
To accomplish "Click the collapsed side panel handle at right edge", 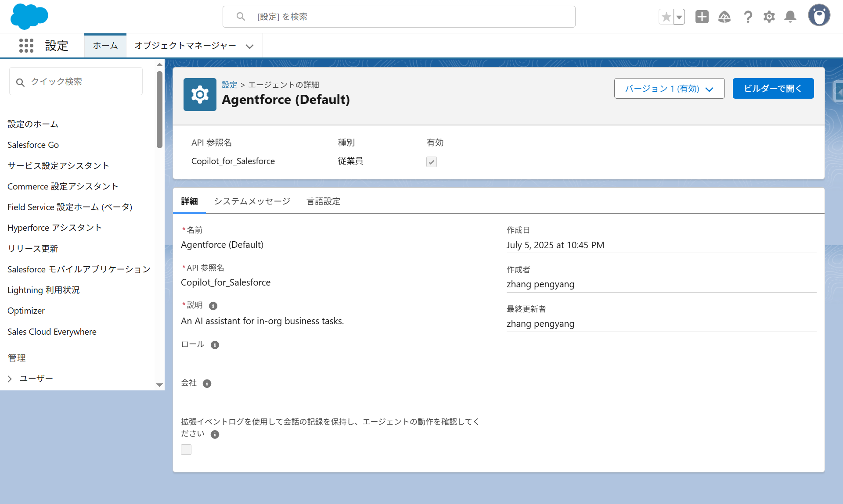I will (839, 92).
